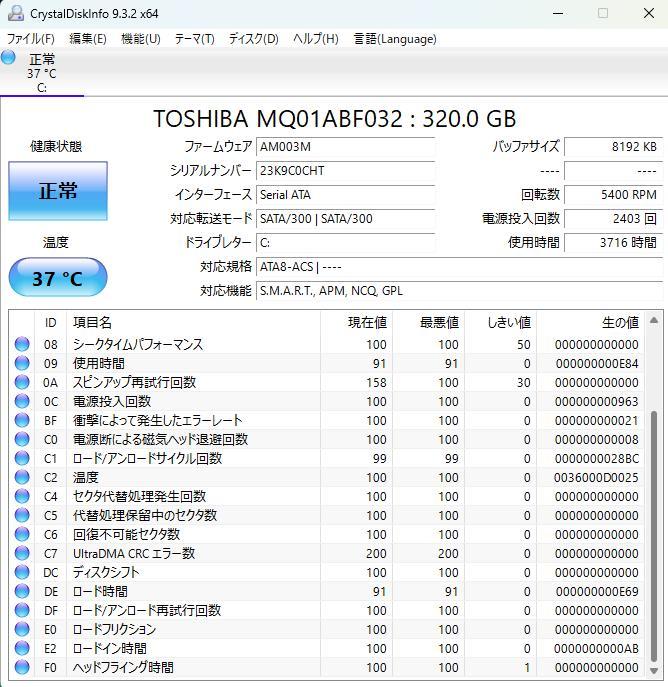Click the status orb for row 09 使用時間

click(22, 363)
